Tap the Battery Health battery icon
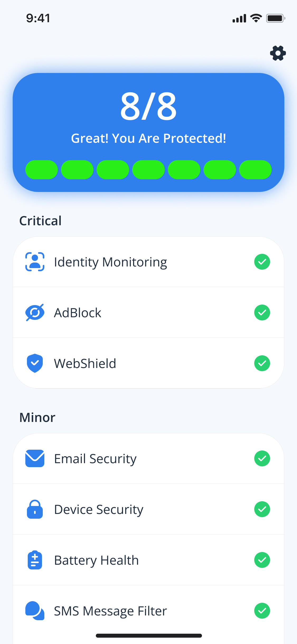The image size is (297, 644). click(35, 560)
